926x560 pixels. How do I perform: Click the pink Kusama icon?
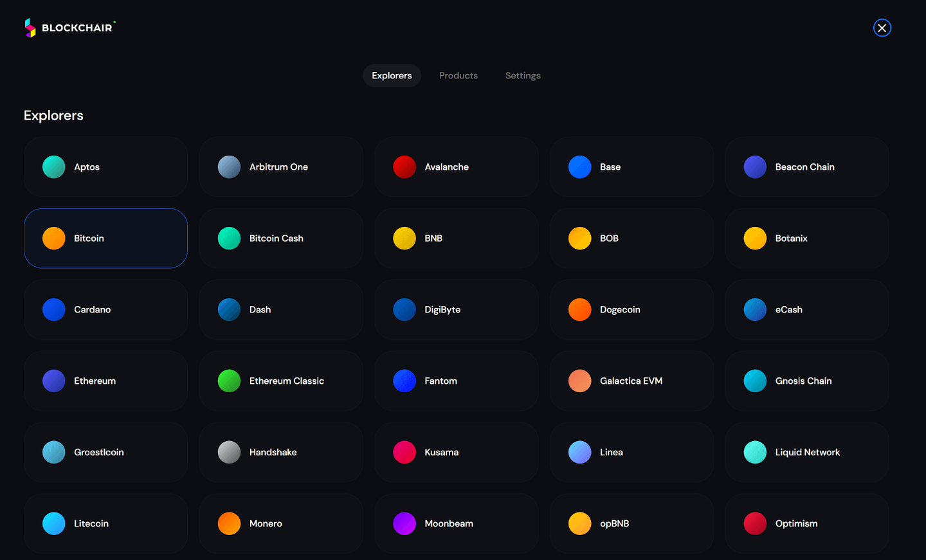(404, 452)
